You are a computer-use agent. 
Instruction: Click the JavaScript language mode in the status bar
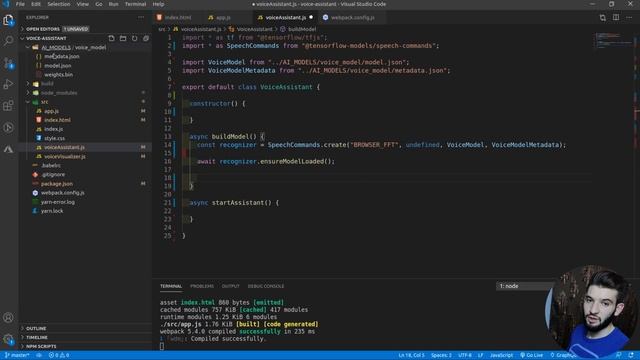point(502,355)
